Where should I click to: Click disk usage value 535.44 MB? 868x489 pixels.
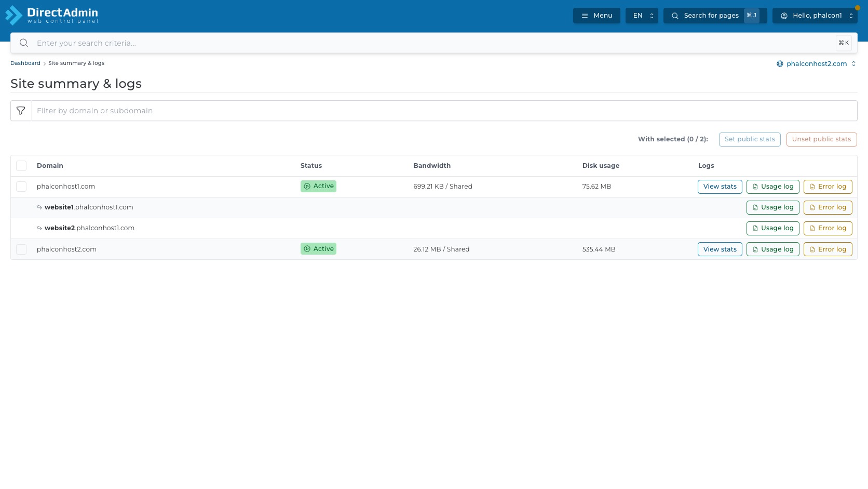point(599,249)
